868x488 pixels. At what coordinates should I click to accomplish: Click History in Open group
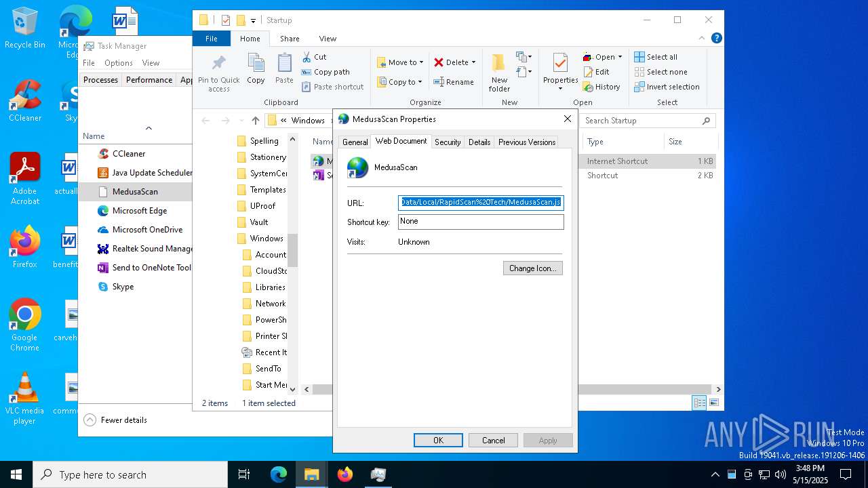[x=601, y=87]
